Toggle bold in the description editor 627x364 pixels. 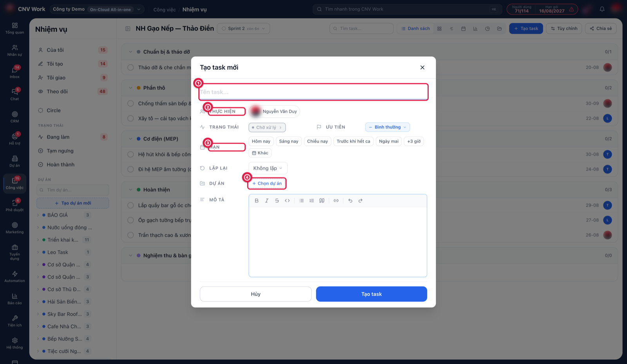tap(257, 200)
